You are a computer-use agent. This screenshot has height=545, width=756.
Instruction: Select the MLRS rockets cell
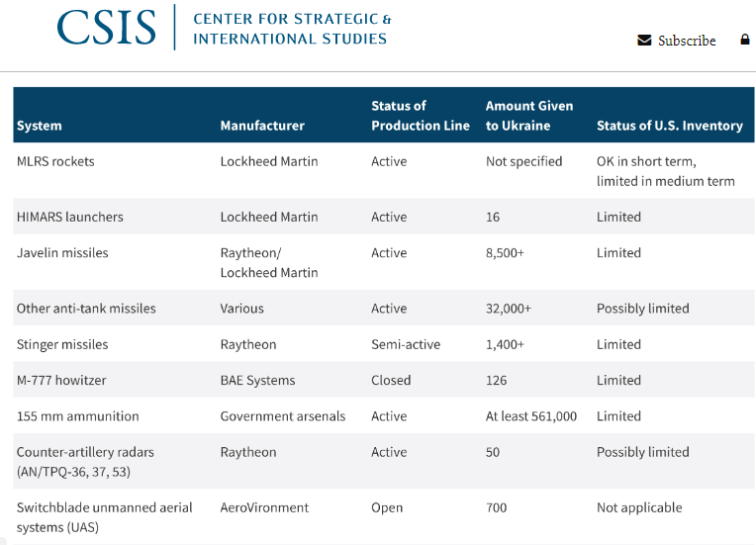[55, 161]
